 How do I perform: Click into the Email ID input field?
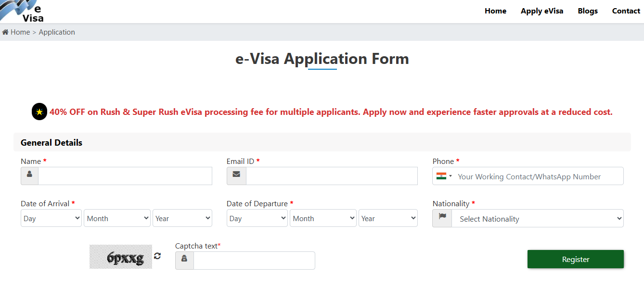click(332, 176)
